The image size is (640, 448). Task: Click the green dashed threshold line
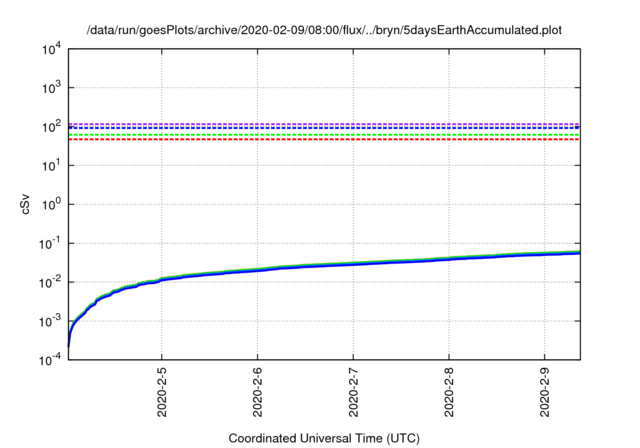pos(324,135)
